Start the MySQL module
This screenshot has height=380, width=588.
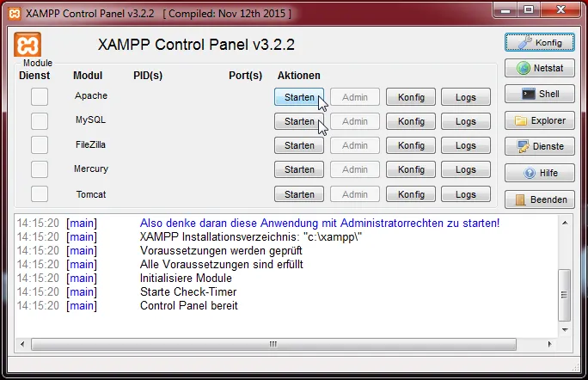click(x=299, y=121)
